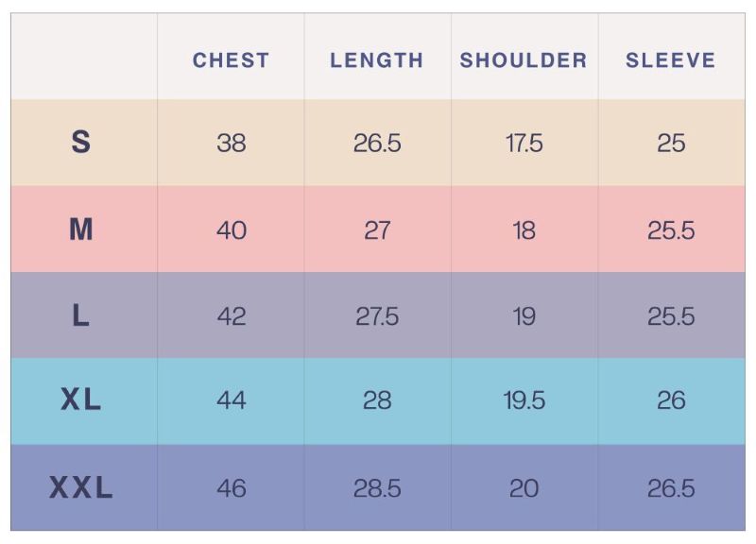
Task: Click sleeve value 26 for size XL
Action: point(671,400)
